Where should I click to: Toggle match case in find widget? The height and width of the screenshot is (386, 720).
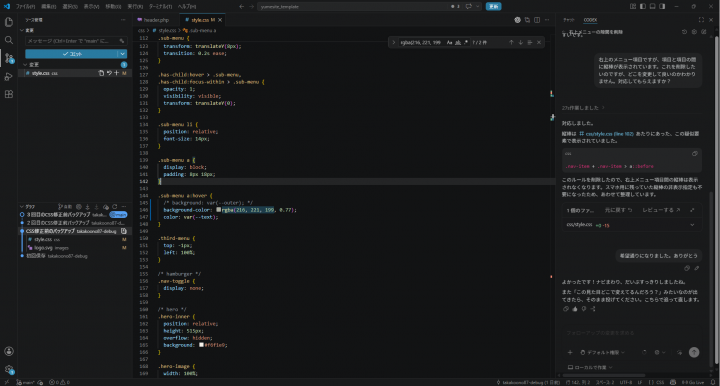450,42
